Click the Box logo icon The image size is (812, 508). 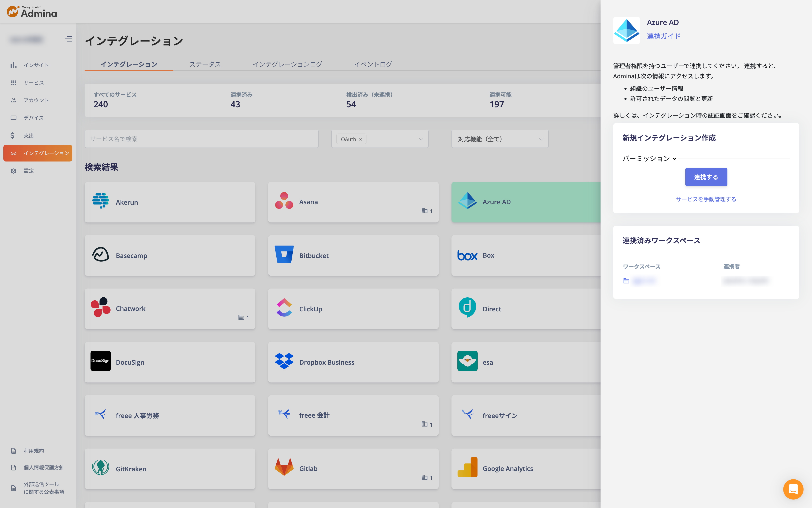click(x=467, y=256)
